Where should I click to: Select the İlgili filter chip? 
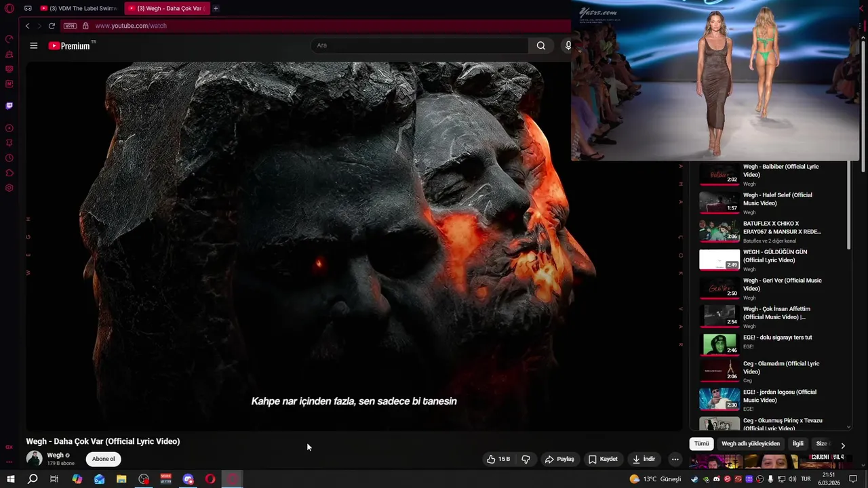click(798, 444)
